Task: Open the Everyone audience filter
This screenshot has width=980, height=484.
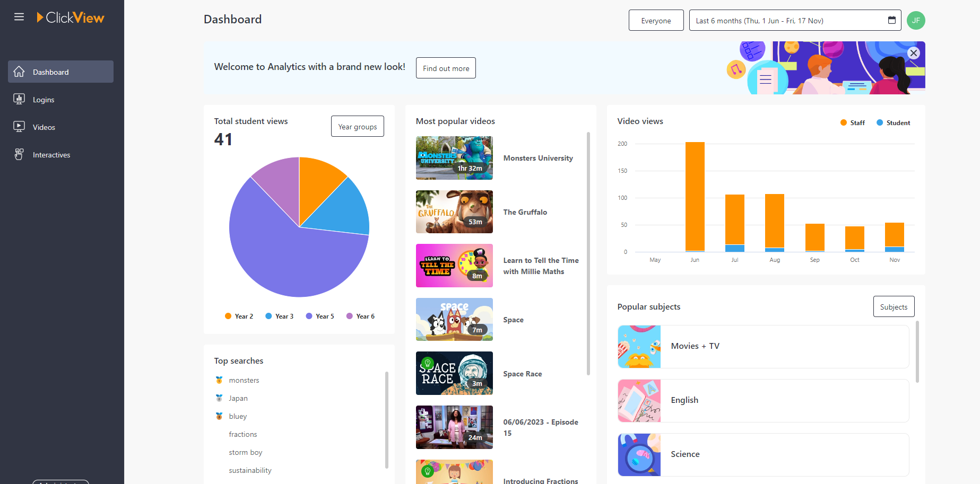Action: tap(656, 20)
